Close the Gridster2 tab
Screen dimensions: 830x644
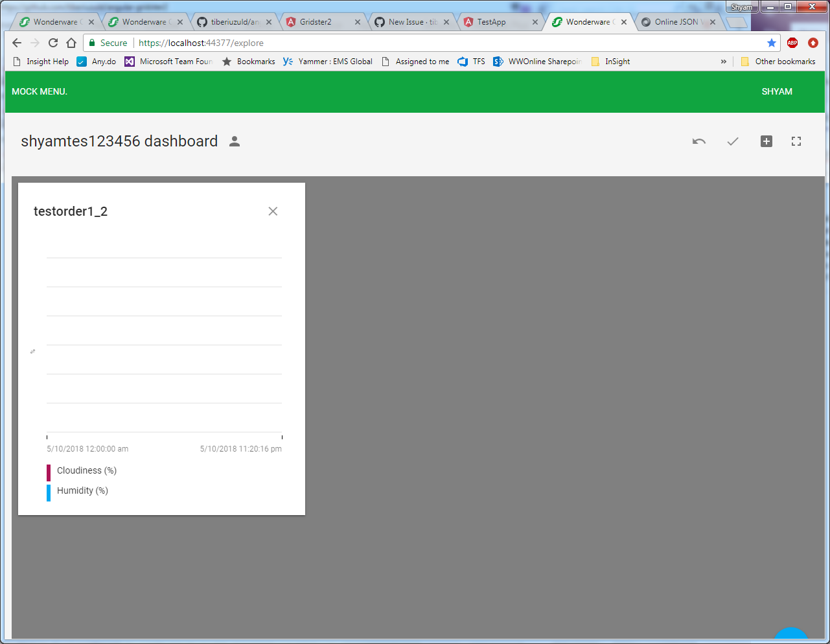coord(358,22)
